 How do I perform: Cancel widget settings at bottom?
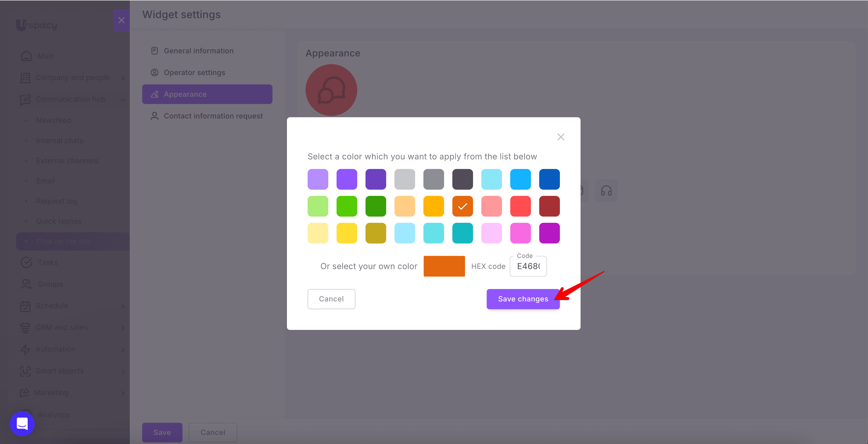pyautogui.click(x=213, y=433)
